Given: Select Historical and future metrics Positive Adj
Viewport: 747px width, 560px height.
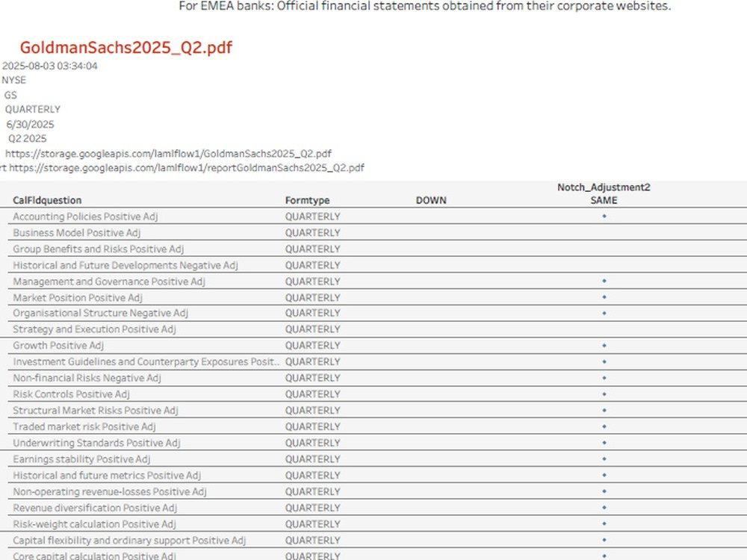Looking at the screenshot, I should (x=107, y=475).
